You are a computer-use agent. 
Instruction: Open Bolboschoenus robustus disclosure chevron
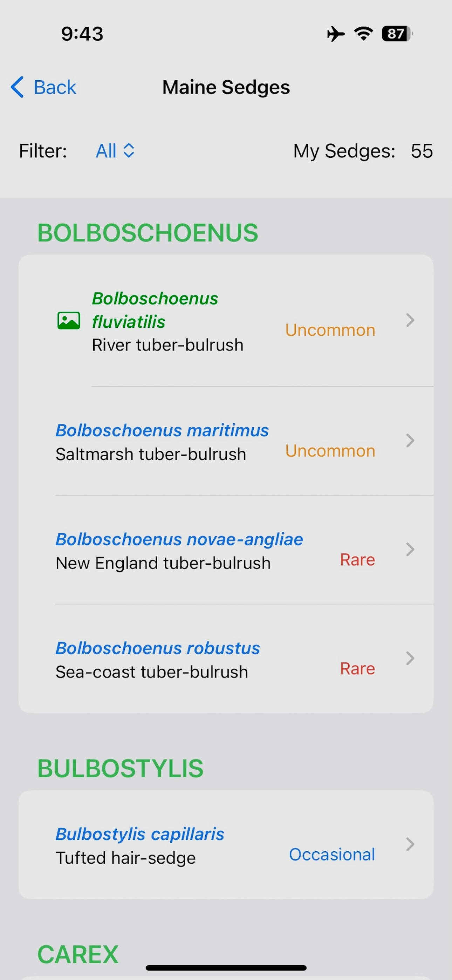point(410,658)
